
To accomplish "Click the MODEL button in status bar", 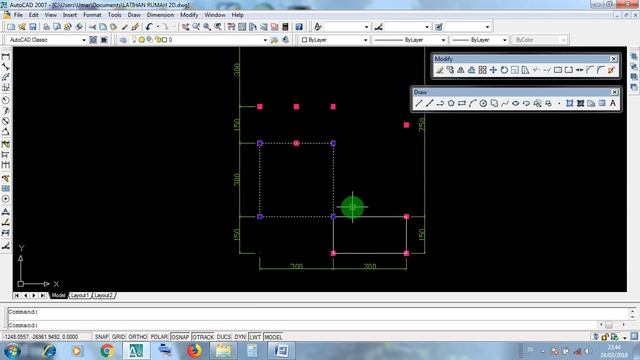I will click(273, 337).
